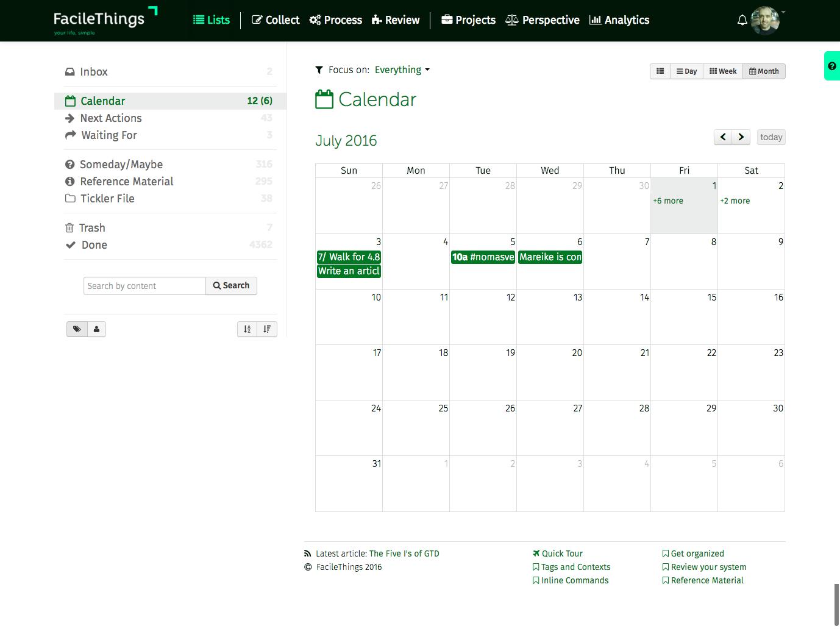Image resolution: width=840 pixels, height=637 pixels.
Task: Go to previous month arrow
Action: click(723, 137)
